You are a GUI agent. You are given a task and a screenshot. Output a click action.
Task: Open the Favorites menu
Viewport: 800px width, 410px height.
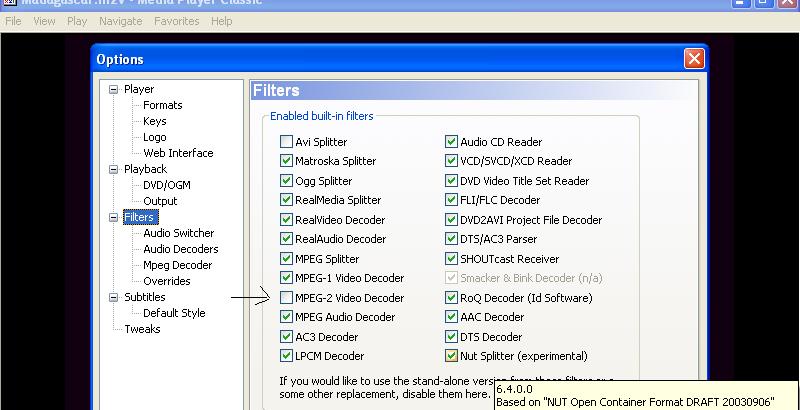(177, 21)
